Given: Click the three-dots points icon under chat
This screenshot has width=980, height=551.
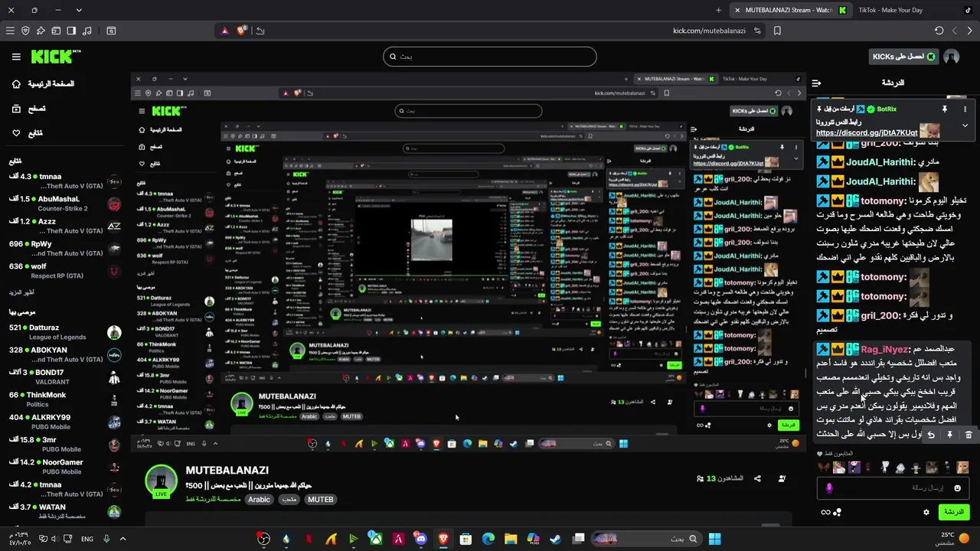Looking at the screenshot, I should [x=838, y=512].
